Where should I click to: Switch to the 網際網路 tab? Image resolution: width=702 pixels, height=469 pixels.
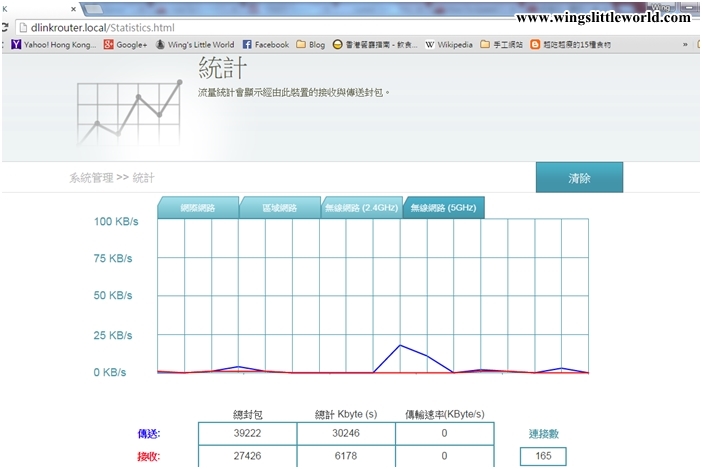click(x=197, y=208)
